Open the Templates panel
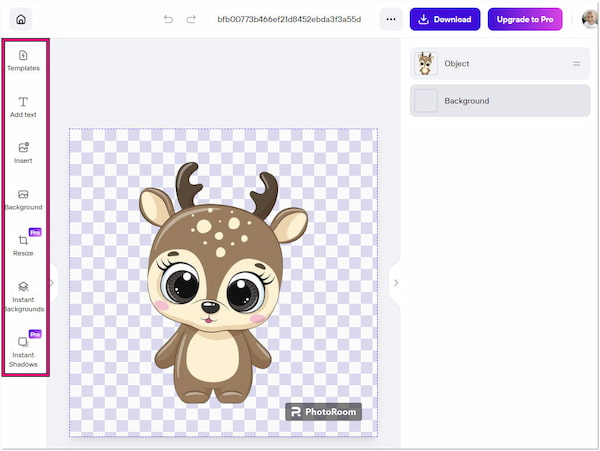 (x=24, y=60)
